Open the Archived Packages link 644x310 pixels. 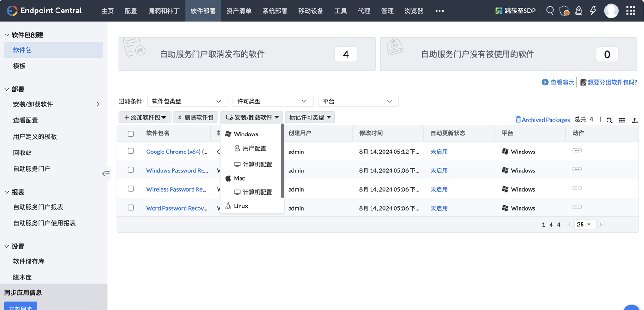[542, 120]
